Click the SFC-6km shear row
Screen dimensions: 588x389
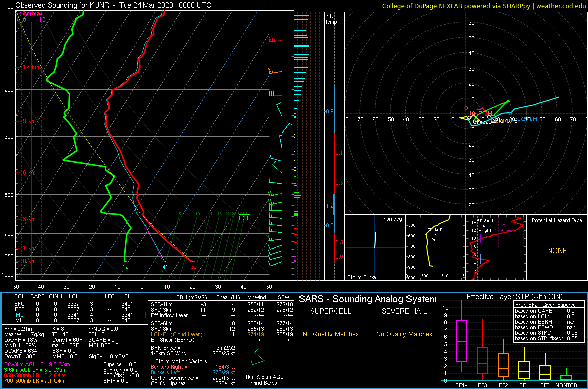point(221,323)
